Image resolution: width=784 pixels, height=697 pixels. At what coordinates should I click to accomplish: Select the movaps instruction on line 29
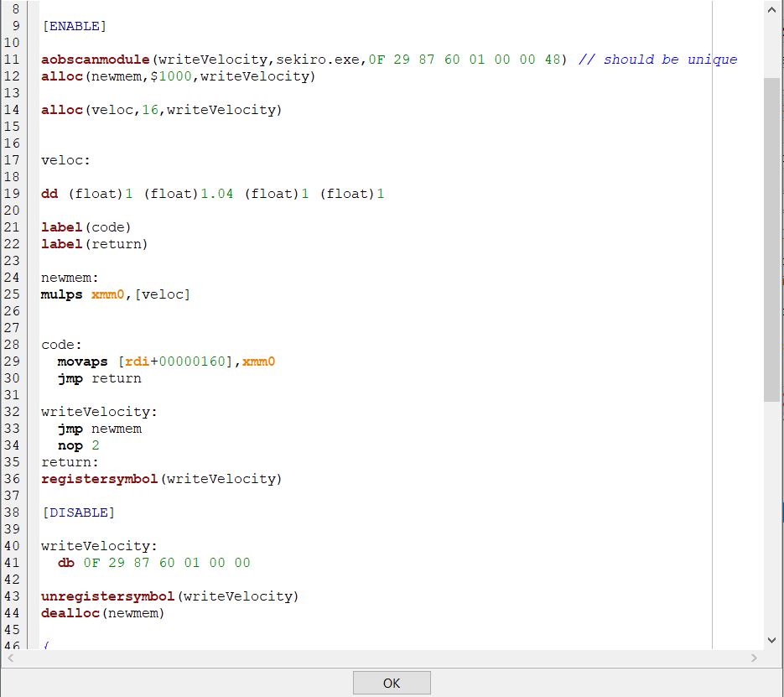tap(82, 361)
